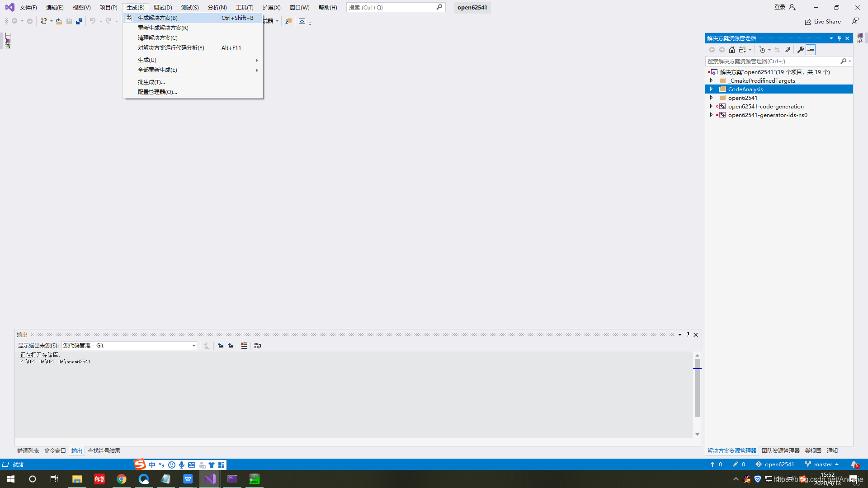This screenshot has height=488, width=868.
Task: Click the Solution Explorer home icon
Action: point(731,49)
